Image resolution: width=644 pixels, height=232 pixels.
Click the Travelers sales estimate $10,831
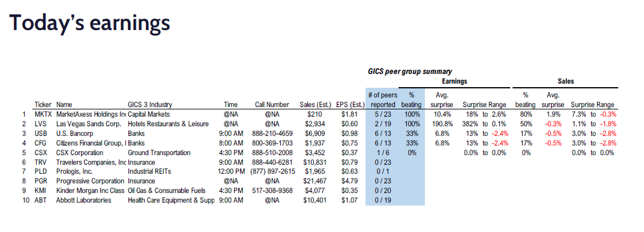coord(314,162)
